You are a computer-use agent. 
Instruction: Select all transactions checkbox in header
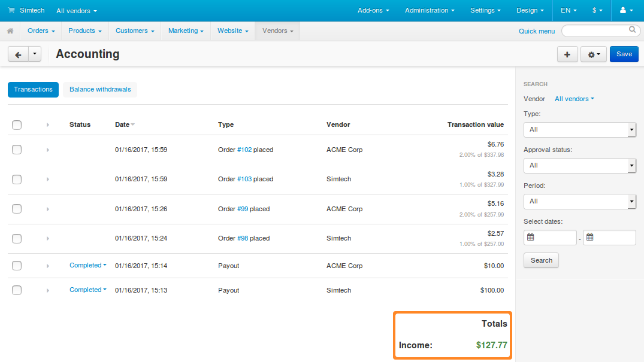coord(17,125)
